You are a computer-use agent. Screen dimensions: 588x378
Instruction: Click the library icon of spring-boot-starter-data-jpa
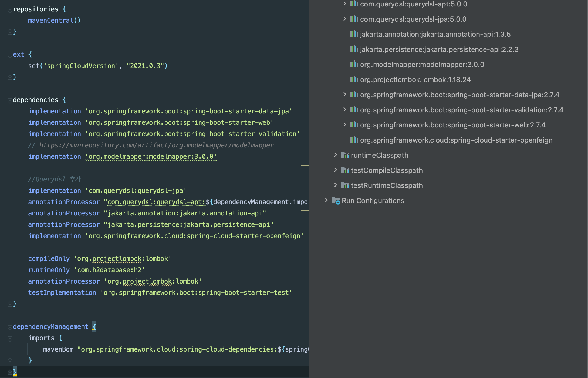354,94
